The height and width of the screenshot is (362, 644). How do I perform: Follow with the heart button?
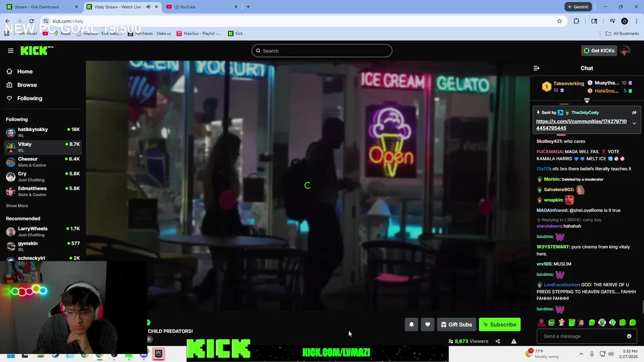[x=428, y=325]
